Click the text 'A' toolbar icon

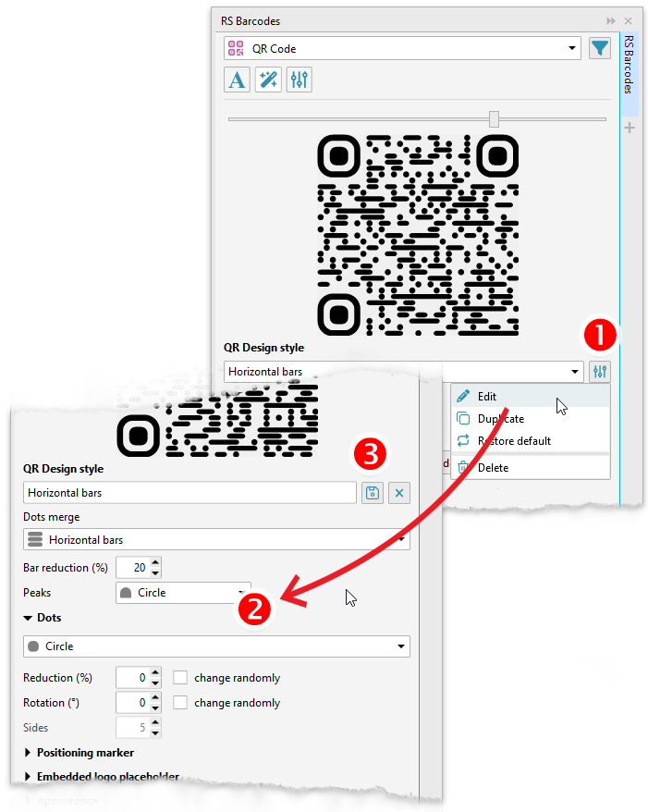237,80
